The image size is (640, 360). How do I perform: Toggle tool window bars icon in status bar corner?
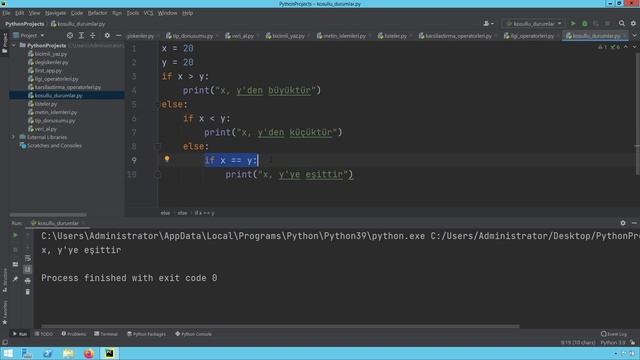(4, 342)
